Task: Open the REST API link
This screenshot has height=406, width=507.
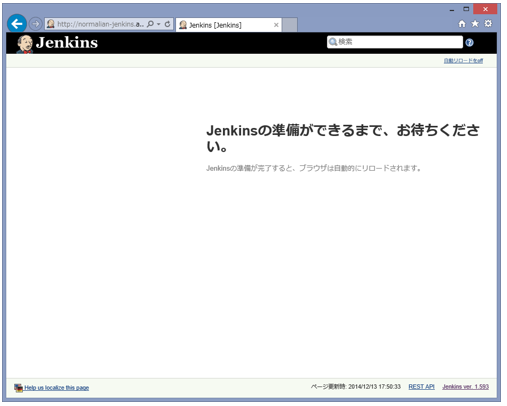Action: pos(421,387)
